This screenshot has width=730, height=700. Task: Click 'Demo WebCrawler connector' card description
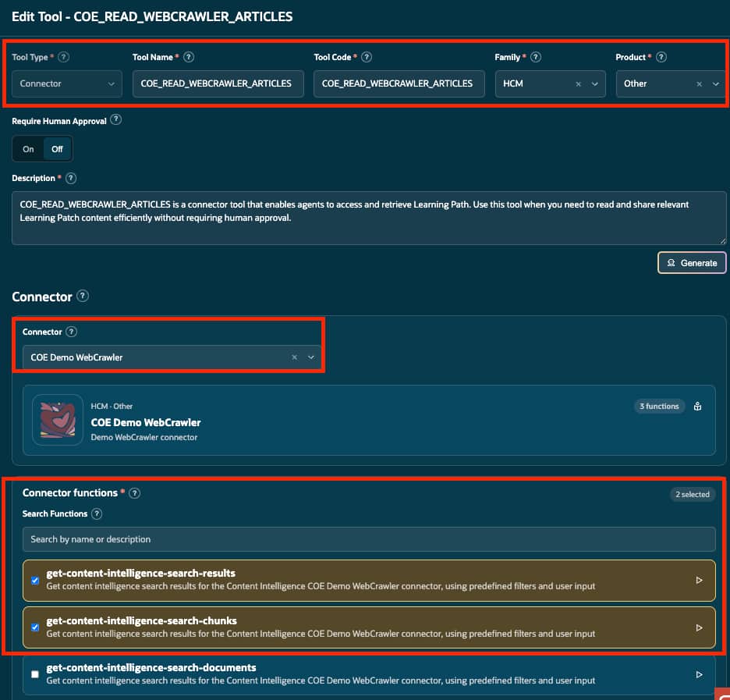pos(144,437)
